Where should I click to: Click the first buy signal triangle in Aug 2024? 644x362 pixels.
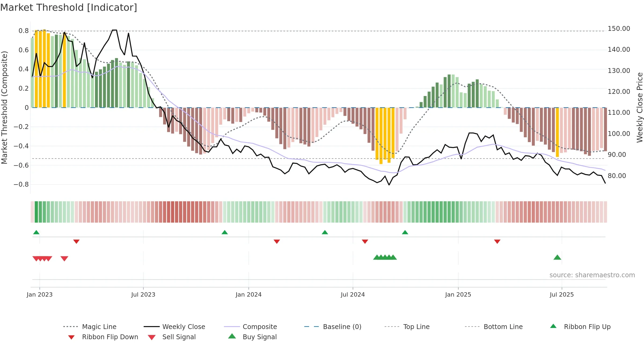tap(377, 257)
